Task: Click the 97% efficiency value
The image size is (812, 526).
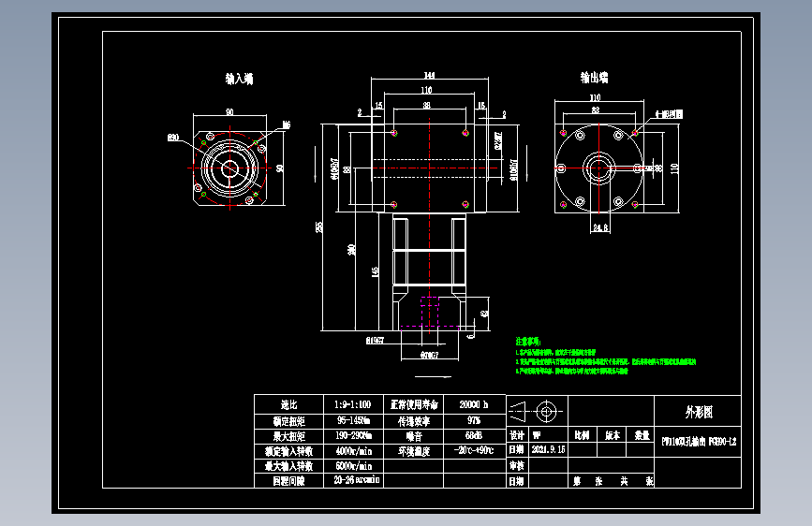Action: (473, 420)
